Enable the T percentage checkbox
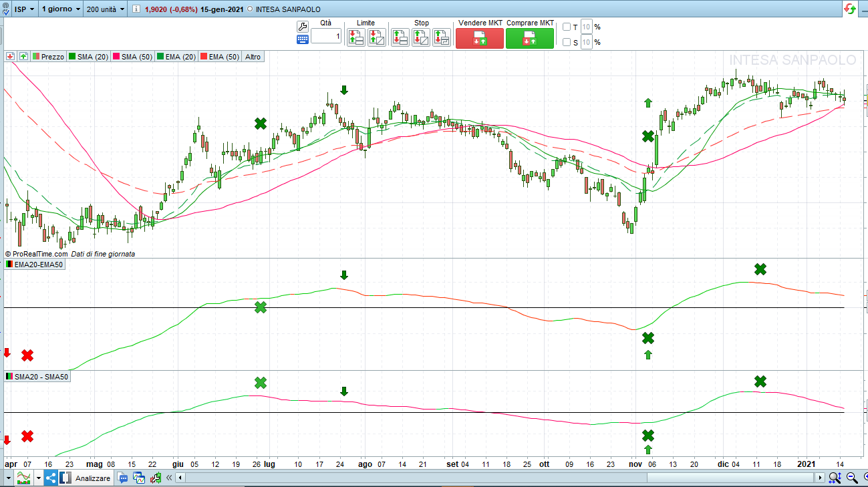 pos(567,27)
